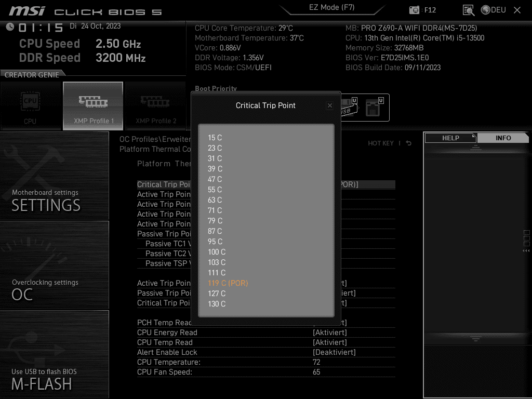Screen dimensions: 532x399
Task: Open CPU Temp Read Aktiviert dropdown
Action: pyautogui.click(x=329, y=342)
